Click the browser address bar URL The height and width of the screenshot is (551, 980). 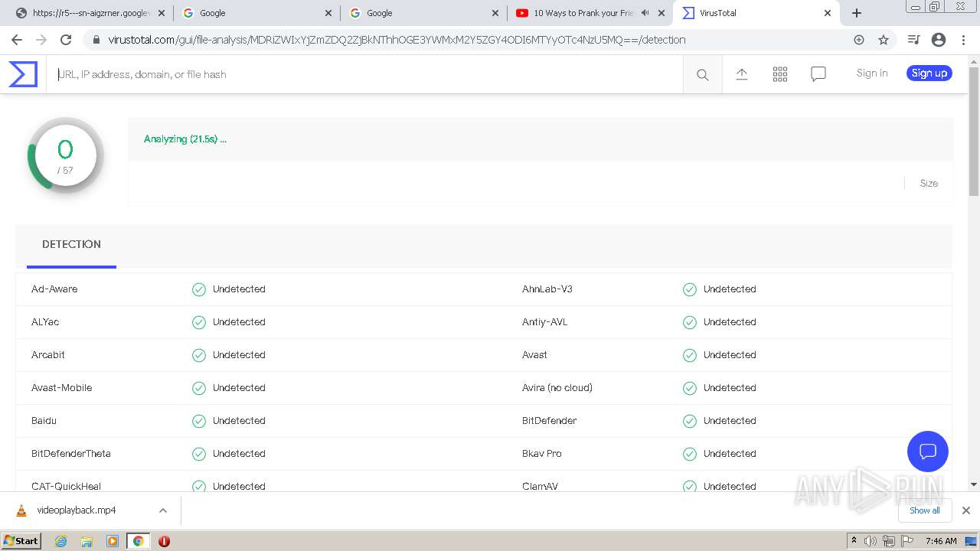pos(397,40)
